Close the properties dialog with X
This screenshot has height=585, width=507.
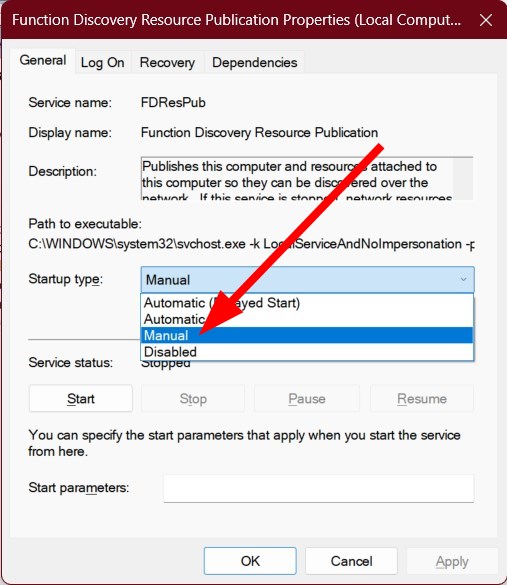tap(486, 20)
